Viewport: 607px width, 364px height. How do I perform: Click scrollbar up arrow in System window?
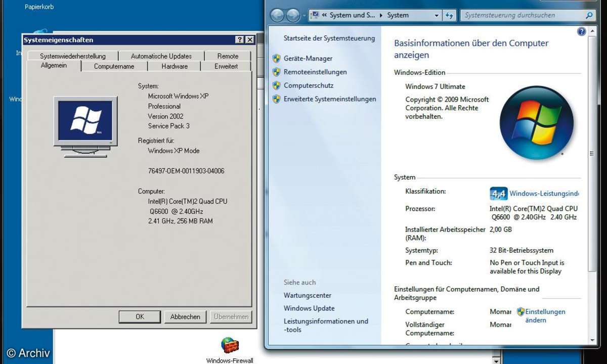592,32
